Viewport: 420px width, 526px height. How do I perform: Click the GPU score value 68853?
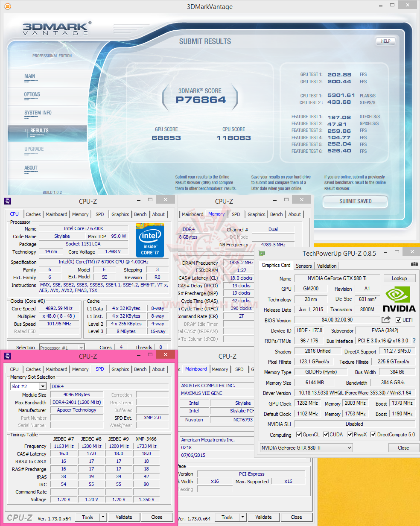point(166,138)
